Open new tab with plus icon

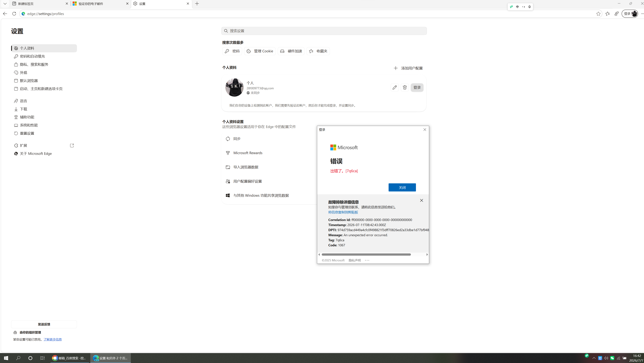click(x=197, y=4)
